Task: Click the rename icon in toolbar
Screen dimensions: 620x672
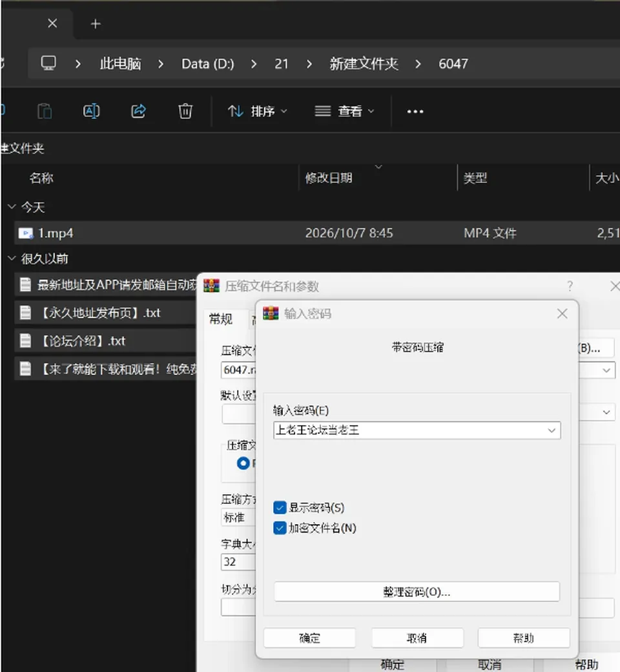Action: [91, 111]
